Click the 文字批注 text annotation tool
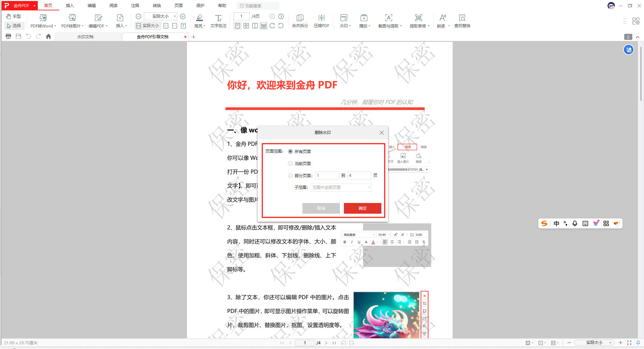Screen dimensions: 644x349 pos(218,21)
